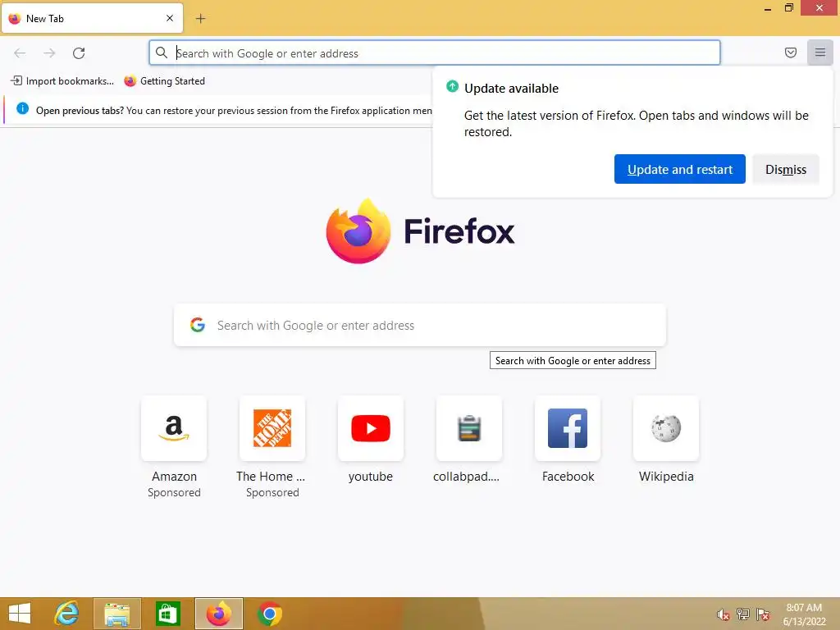Focus the address bar field
The height and width of the screenshot is (630, 840).
pyautogui.click(x=435, y=53)
